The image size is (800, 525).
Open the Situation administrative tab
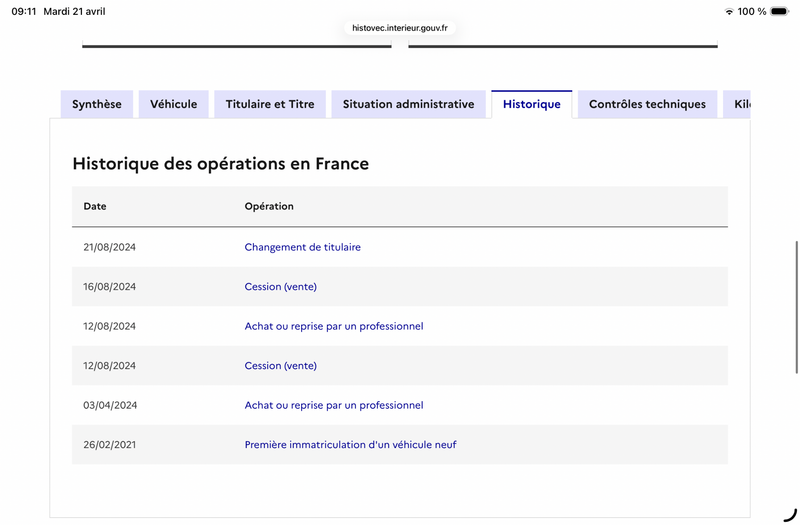coord(408,104)
